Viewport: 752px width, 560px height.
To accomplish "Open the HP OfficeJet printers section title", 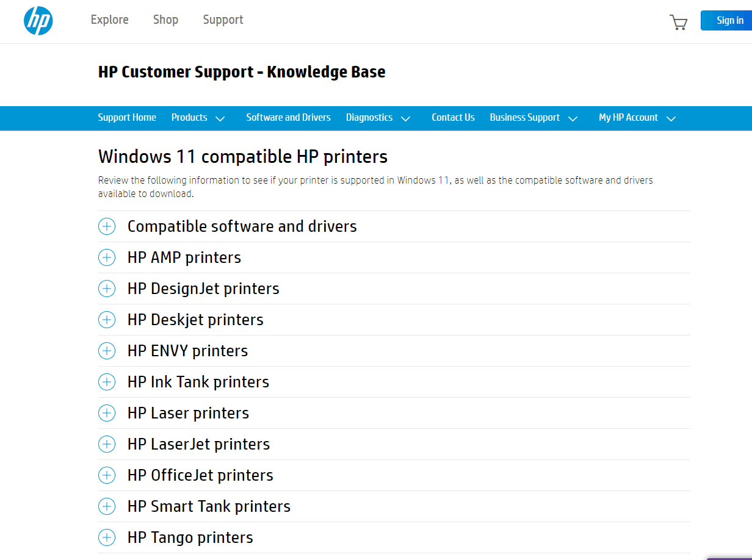I will [200, 475].
